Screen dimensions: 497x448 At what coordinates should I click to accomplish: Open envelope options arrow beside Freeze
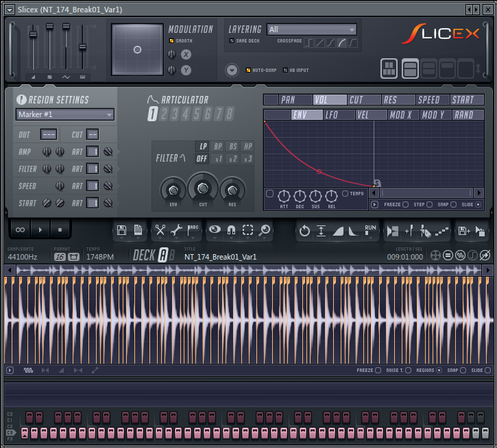tap(374, 205)
